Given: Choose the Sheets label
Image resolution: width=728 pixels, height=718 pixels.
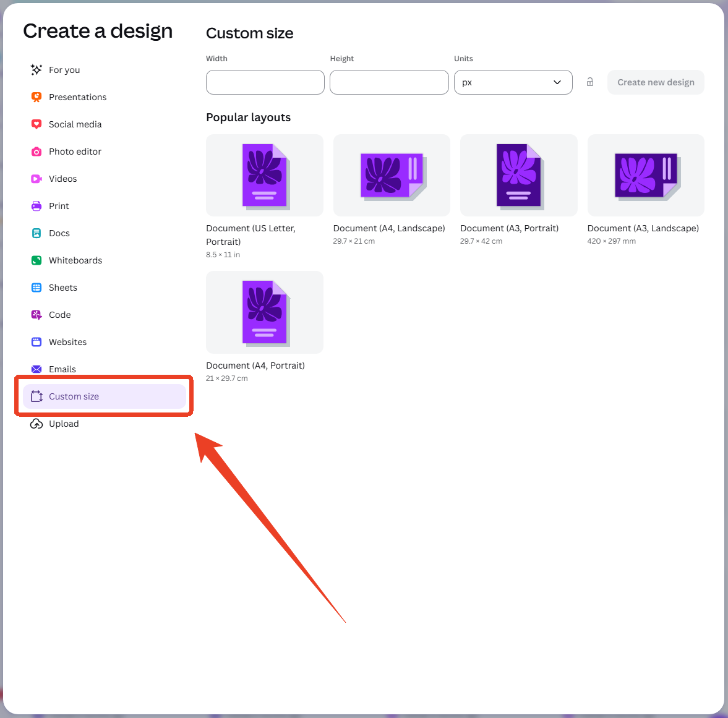Looking at the screenshot, I should coord(62,288).
